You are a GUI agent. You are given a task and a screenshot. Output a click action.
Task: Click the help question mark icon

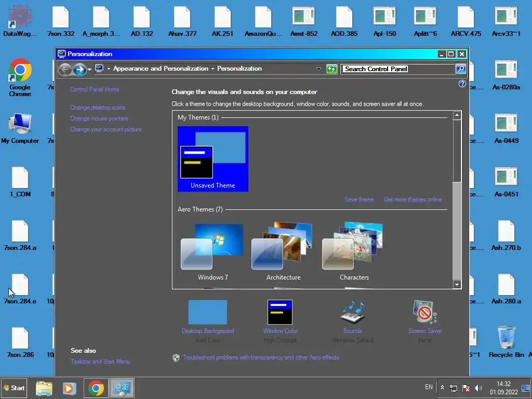pyautogui.click(x=462, y=84)
